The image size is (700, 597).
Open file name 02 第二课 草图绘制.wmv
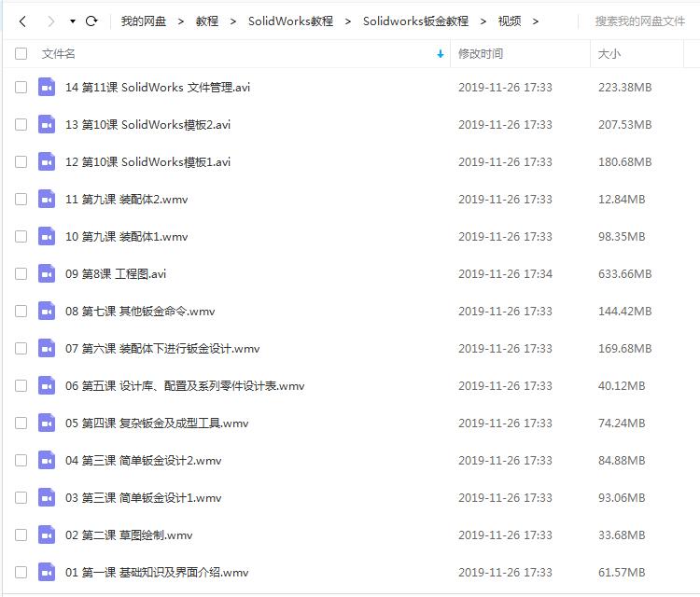point(129,535)
